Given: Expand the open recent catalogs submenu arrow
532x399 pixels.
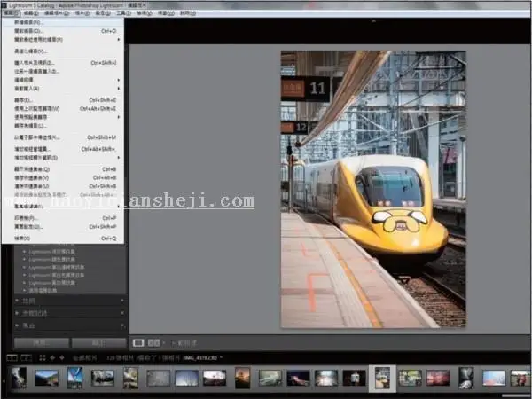Looking at the screenshot, I should pyautogui.click(x=119, y=40).
